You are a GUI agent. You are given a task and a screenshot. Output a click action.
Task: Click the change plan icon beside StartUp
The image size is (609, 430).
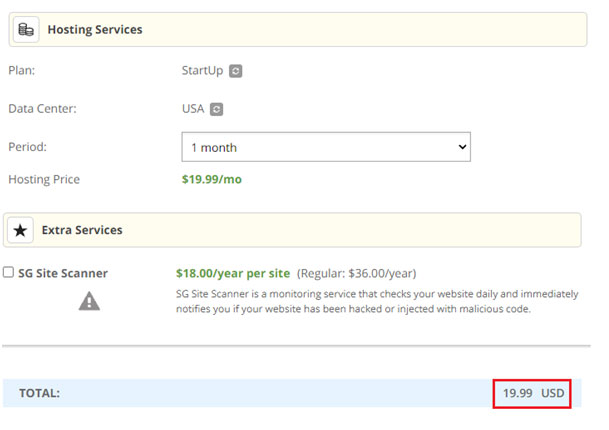click(x=235, y=71)
